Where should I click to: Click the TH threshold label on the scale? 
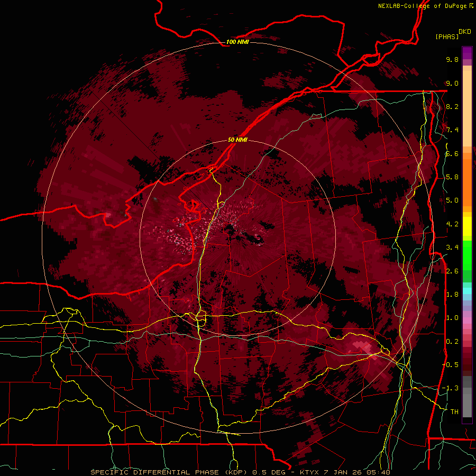pyautogui.click(x=454, y=412)
